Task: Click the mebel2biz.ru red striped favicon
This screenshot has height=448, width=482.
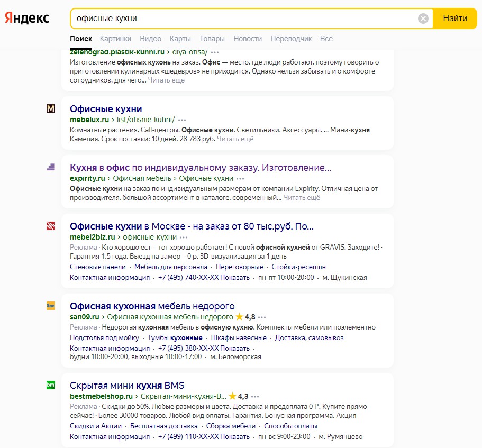Action: click(x=51, y=226)
